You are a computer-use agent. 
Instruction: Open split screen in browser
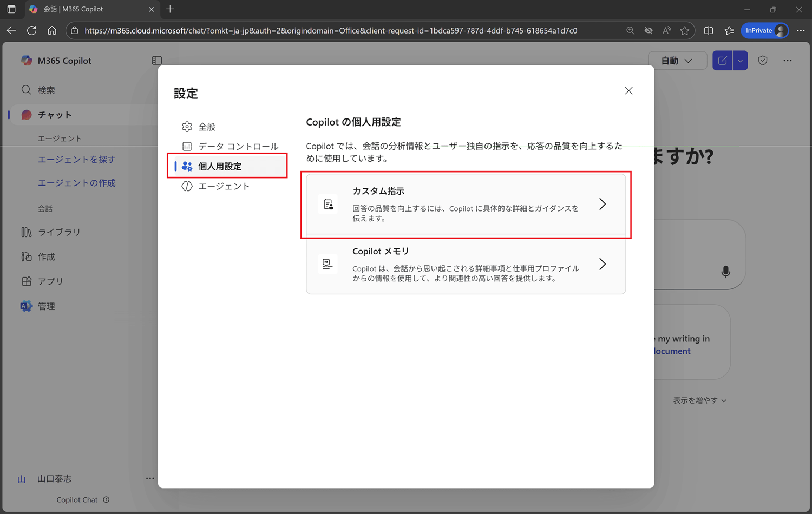[709, 31]
